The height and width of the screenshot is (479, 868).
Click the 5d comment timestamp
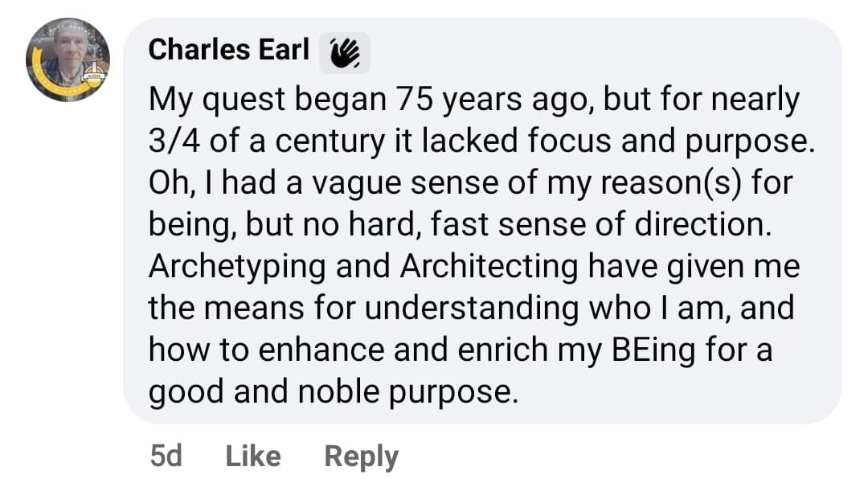[166, 456]
